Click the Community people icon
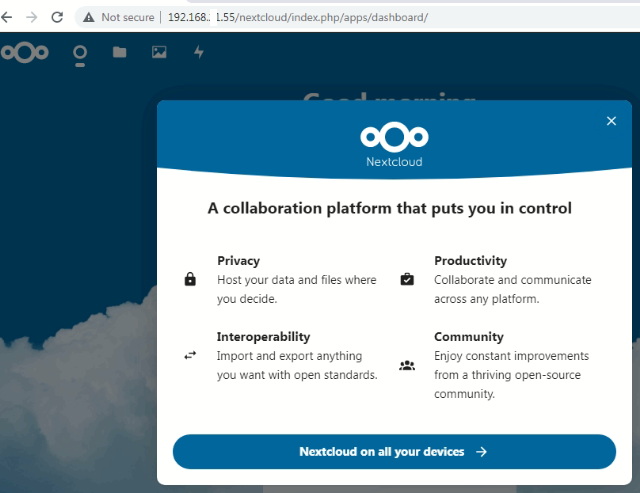Viewport: 640px width, 493px height. 407,365
